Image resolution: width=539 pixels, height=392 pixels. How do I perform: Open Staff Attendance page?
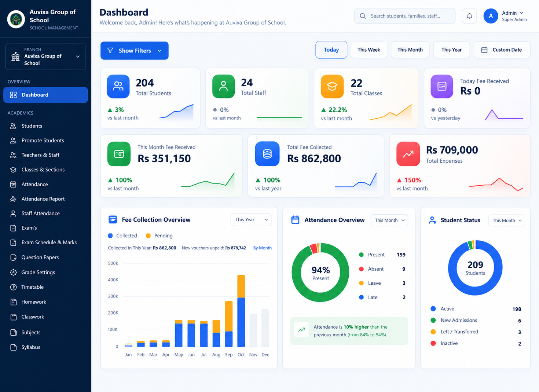click(x=45, y=214)
